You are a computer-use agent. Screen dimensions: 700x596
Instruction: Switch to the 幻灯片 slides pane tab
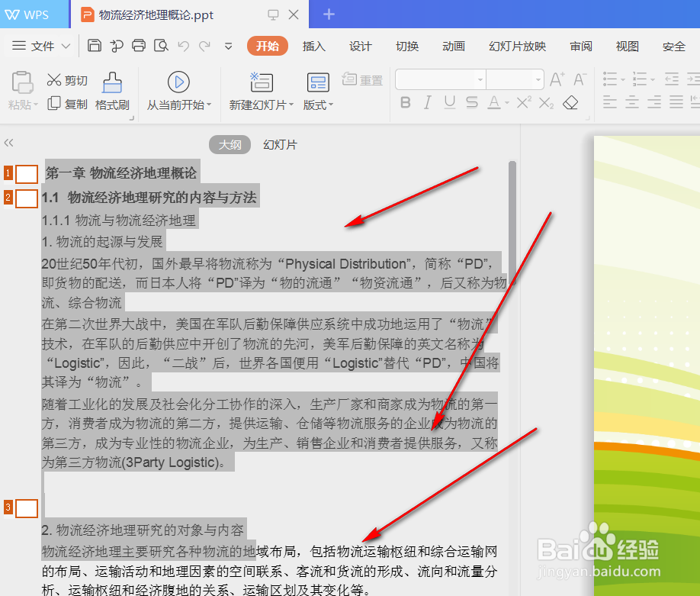coord(279,144)
